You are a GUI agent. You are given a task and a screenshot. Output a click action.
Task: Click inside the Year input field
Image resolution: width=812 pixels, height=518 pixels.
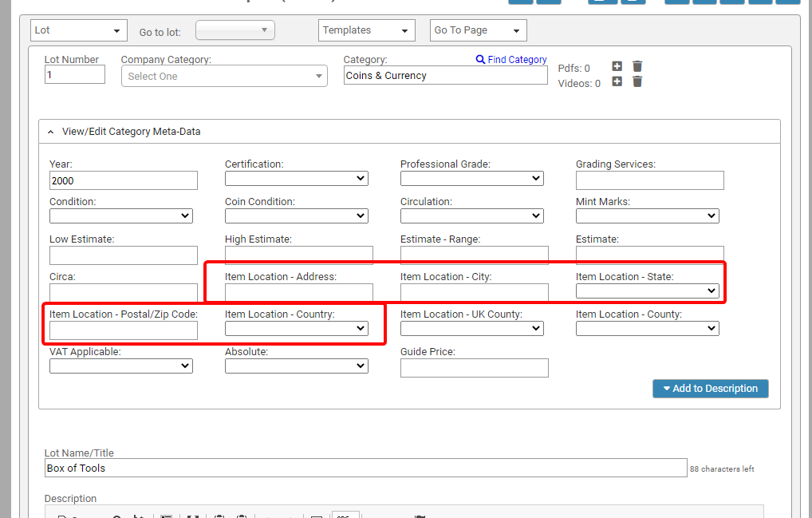point(123,180)
